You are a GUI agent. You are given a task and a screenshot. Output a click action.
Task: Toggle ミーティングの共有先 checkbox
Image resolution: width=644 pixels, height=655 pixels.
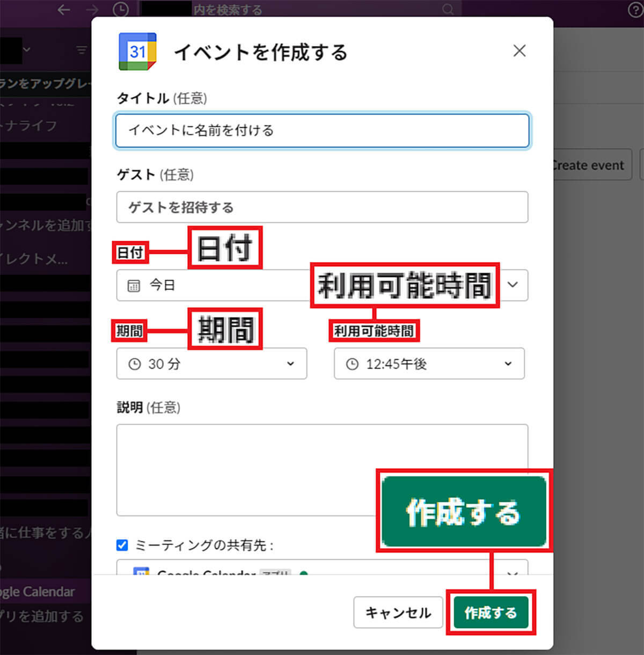122,545
